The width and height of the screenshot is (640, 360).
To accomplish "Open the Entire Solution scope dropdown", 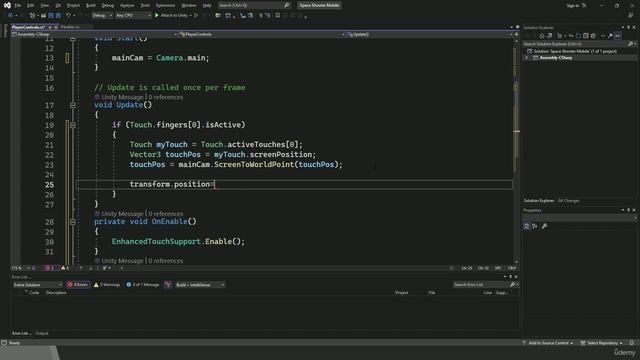I will 37,285.
